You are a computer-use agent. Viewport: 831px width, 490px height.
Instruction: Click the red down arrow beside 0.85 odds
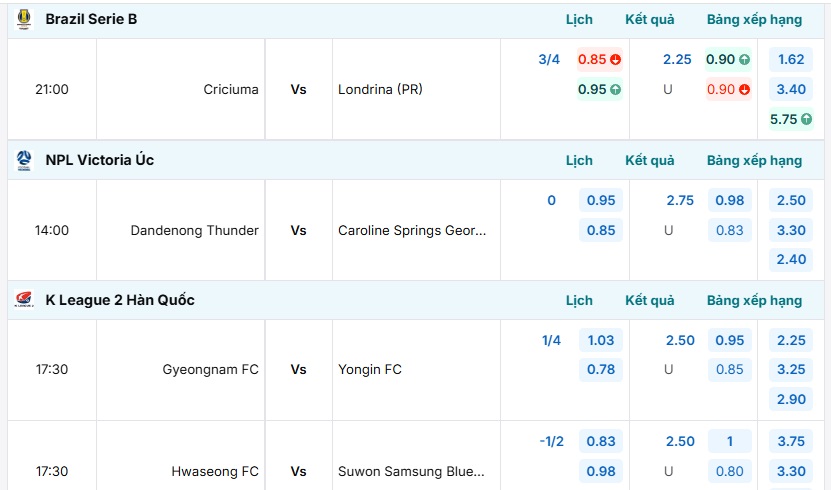[615, 59]
